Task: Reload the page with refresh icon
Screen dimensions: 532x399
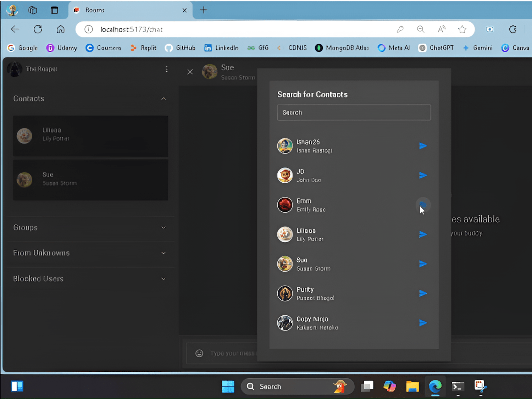Action: tap(38, 29)
